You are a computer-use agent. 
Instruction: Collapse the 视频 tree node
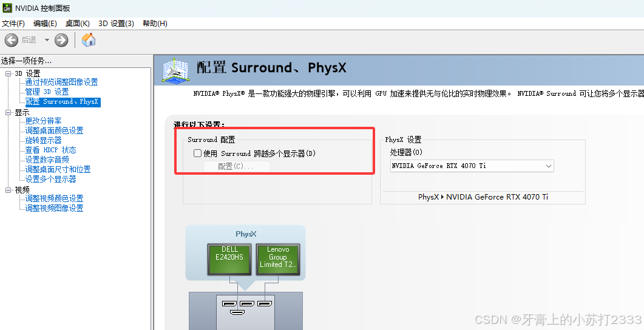tap(8, 190)
